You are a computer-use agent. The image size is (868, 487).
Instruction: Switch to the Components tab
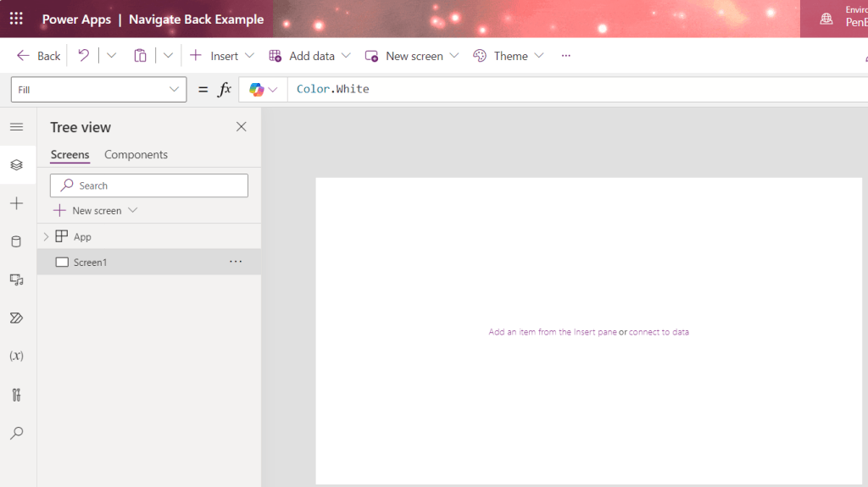point(136,155)
